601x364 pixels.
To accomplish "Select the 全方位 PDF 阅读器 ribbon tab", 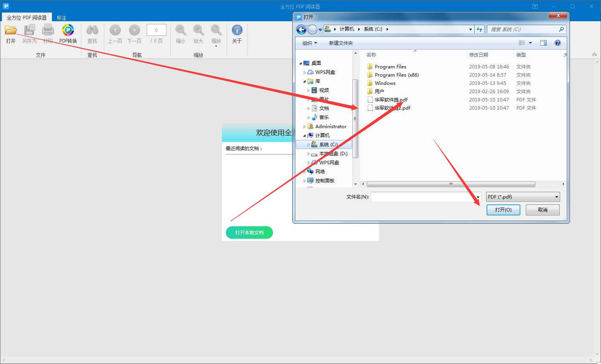I will click(x=27, y=18).
